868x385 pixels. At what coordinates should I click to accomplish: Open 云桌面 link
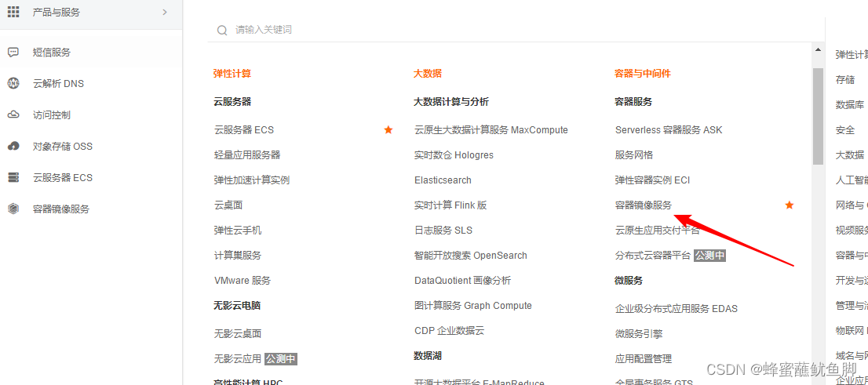tap(228, 205)
